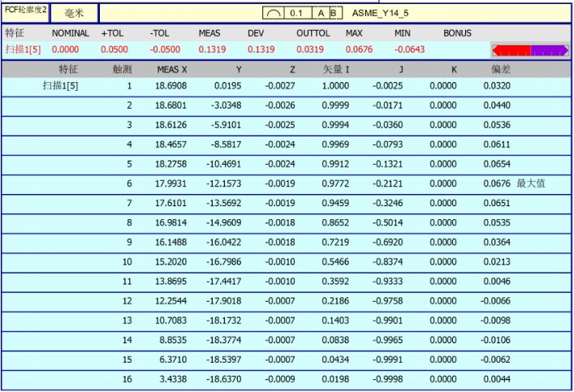Select hit row 12 deviation -0.0066
Image resolution: width=574 pixels, height=392 pixels.
(x=495, y=301)
